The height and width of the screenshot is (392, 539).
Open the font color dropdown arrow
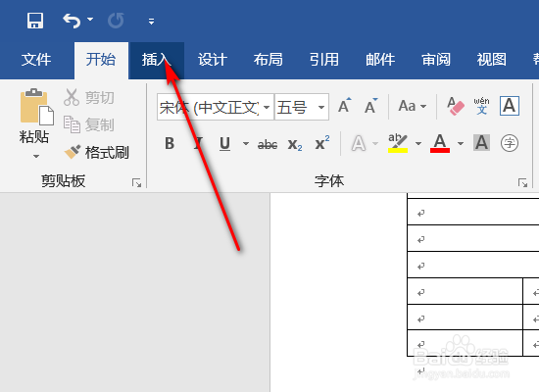coord(461,143)
